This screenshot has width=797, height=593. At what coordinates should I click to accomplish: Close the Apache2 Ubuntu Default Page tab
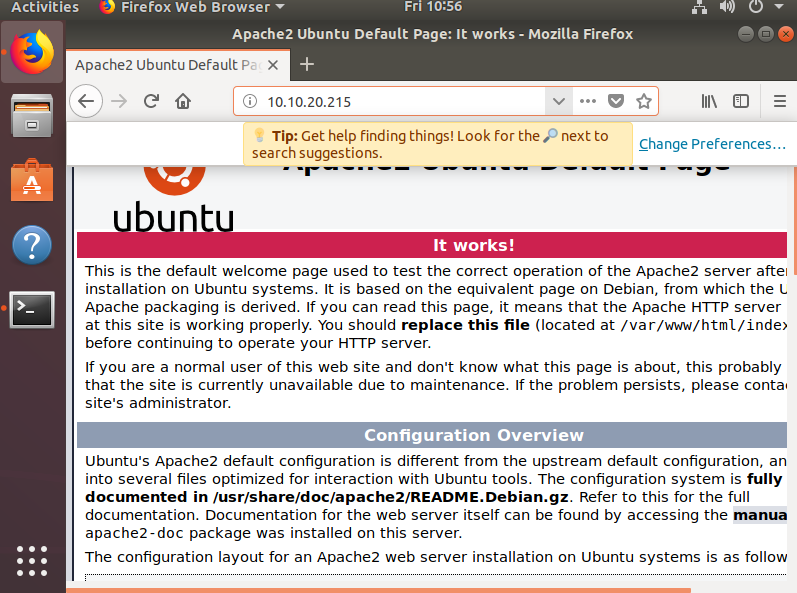point(273,65)
